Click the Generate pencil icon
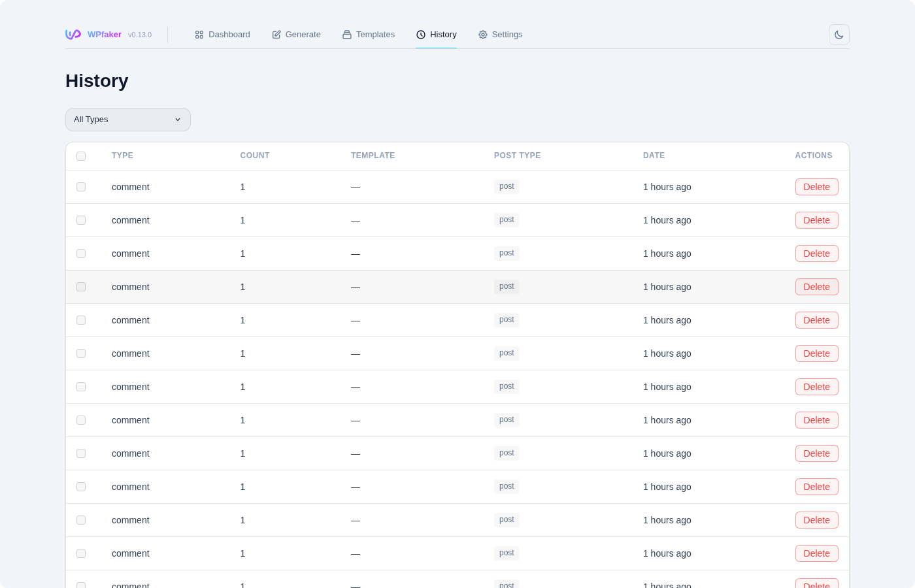 click(x=276, y=35)
